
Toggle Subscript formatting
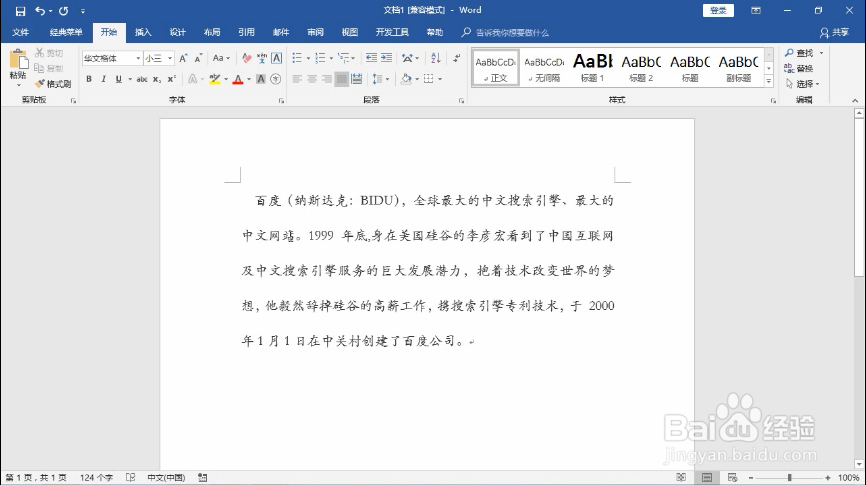(x=157, y=79)
